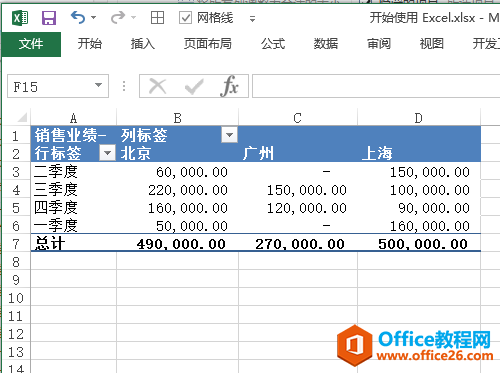Select row 7 header
The image size is (500, 373).
[16, 243]
